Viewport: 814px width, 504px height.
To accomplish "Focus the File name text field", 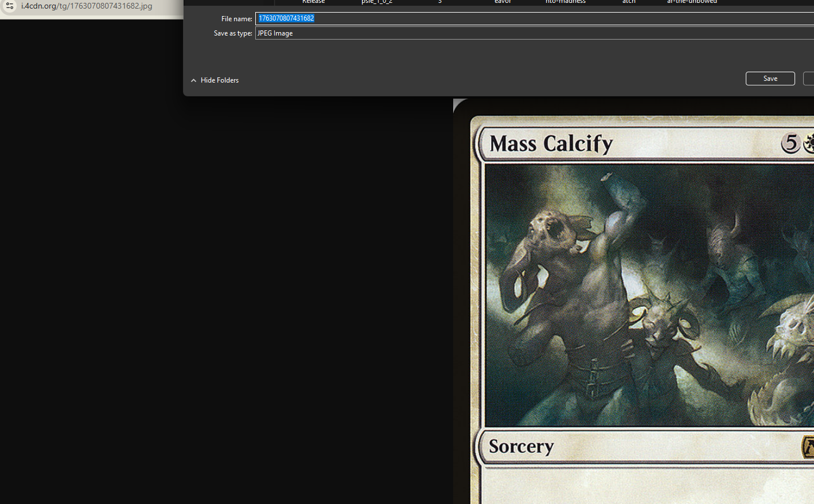I will tap(535, 18).
